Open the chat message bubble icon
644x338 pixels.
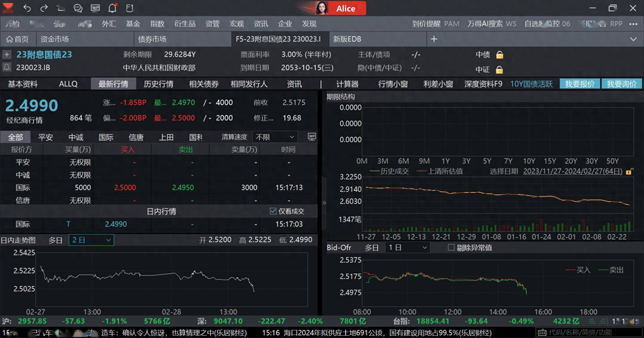coord(78,8)
